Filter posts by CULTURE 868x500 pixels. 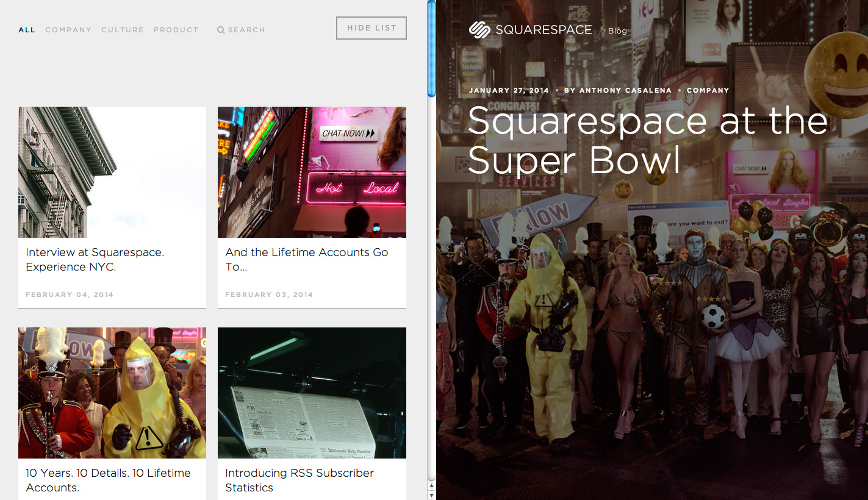click(123, 30)
